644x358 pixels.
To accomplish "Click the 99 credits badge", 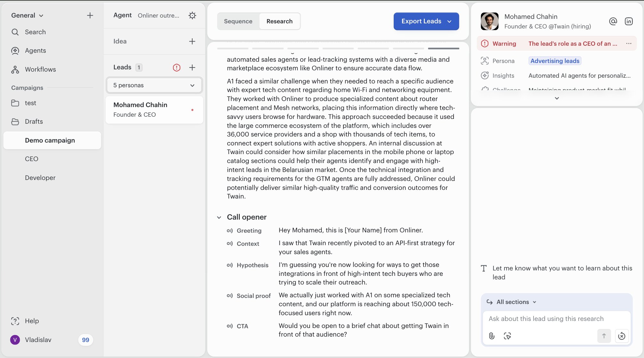I will (85, 340).
